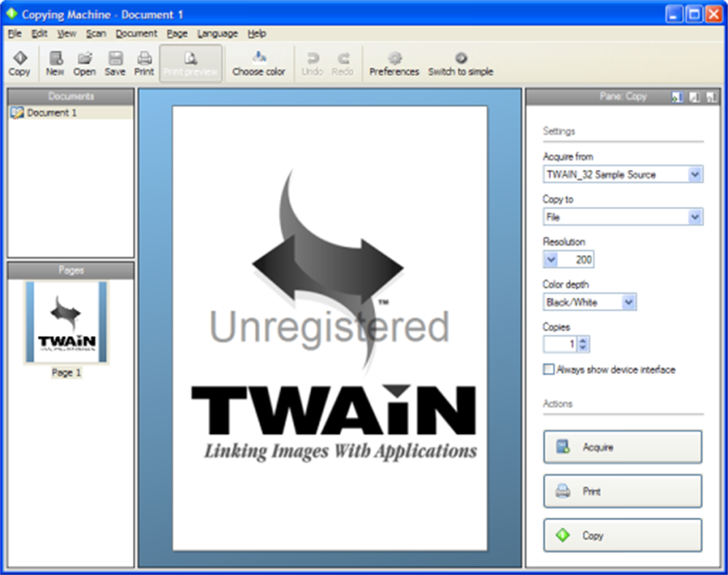This screenshot has height=575, width=728.
Task: Maximize the Copying Machine window
Action: click(x=694, y=14)
